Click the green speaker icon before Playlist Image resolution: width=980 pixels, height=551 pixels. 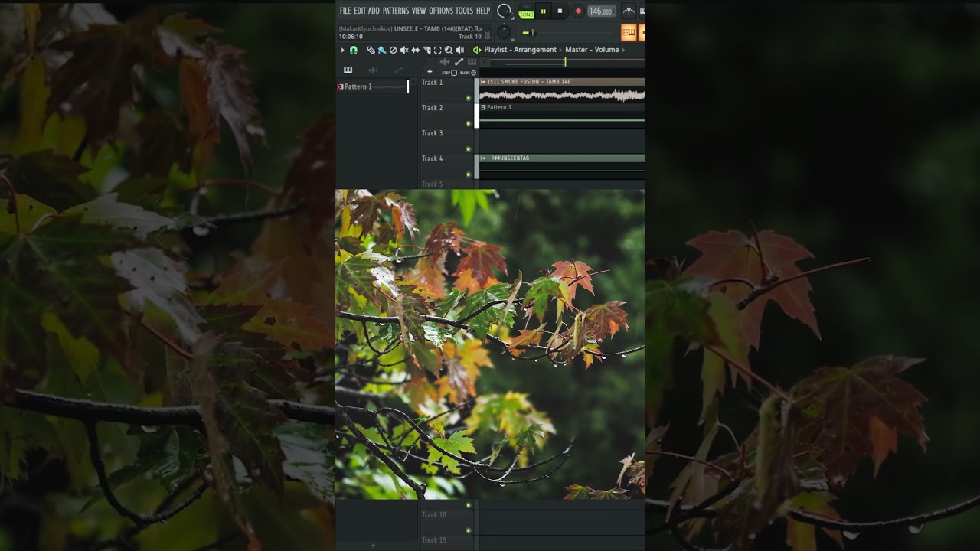[x=477, y=50]
